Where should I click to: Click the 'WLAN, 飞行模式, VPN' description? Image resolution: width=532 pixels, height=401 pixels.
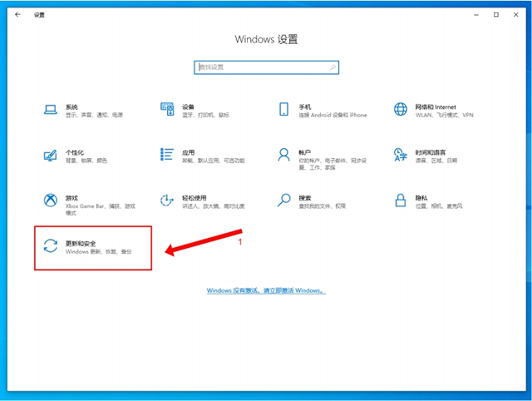click(445, 115)
